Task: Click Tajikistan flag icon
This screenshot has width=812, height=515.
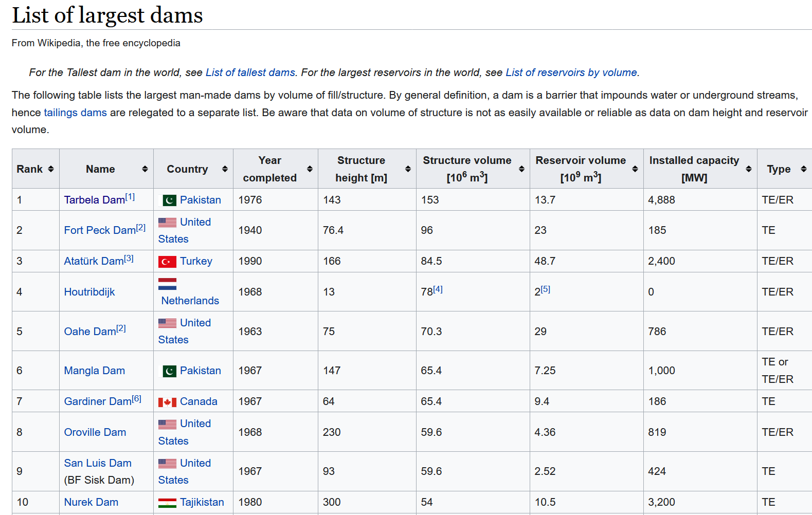Action: point(167,503)
